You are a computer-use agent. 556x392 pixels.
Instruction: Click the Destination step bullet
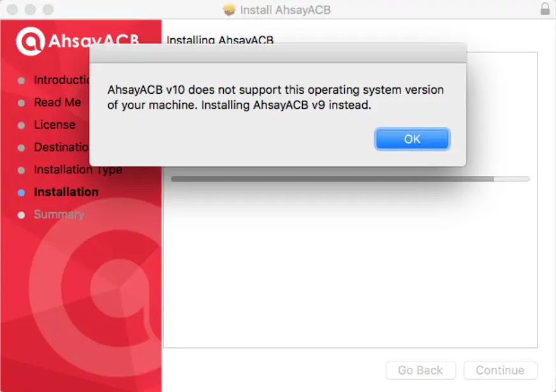pos(21,148)
